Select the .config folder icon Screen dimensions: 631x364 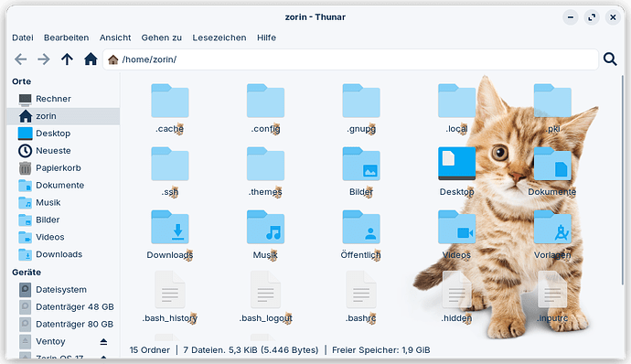(x=265, y=101)
